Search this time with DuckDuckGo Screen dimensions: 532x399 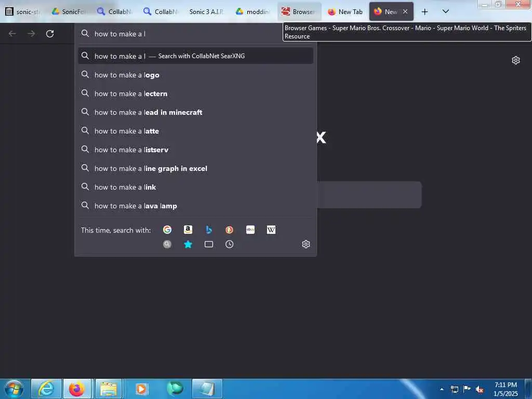pos(229,230)
